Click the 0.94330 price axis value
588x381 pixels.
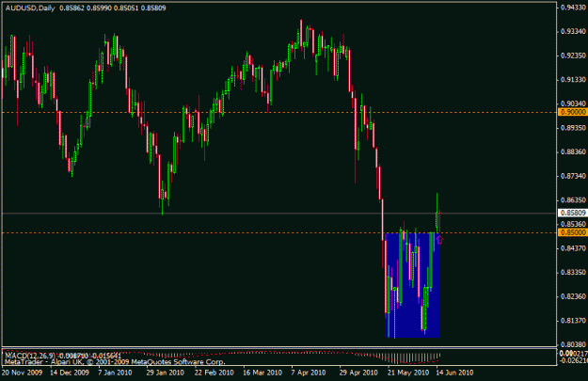(573, 8)
